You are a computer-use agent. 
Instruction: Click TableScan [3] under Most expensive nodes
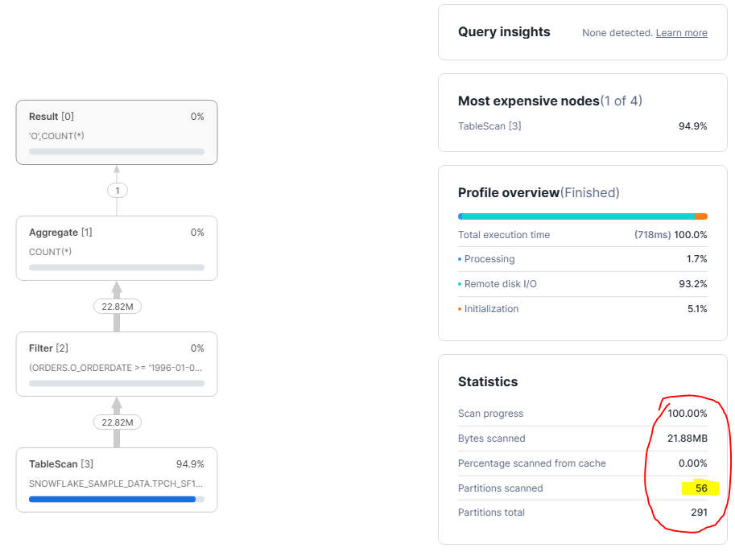click(x=489, y=126)
